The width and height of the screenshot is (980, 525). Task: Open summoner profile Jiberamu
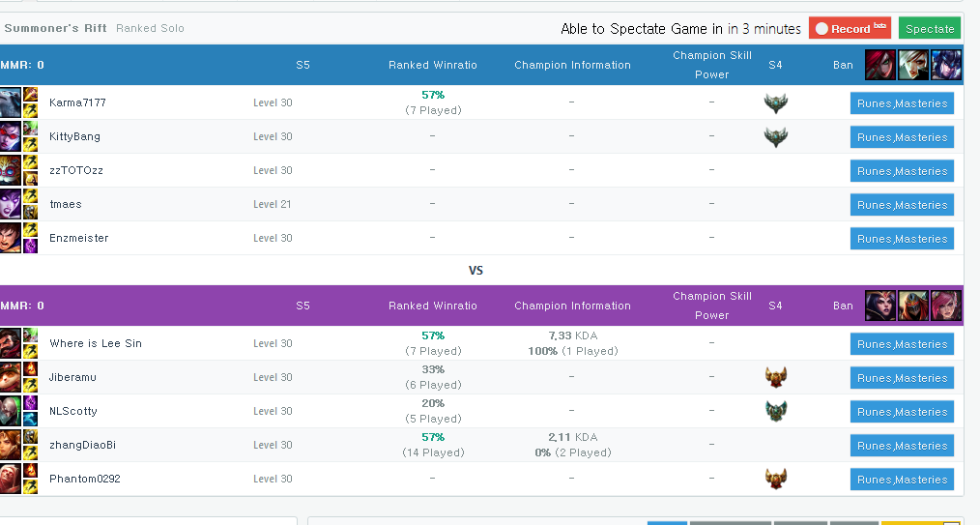click(x=72, y=377)
